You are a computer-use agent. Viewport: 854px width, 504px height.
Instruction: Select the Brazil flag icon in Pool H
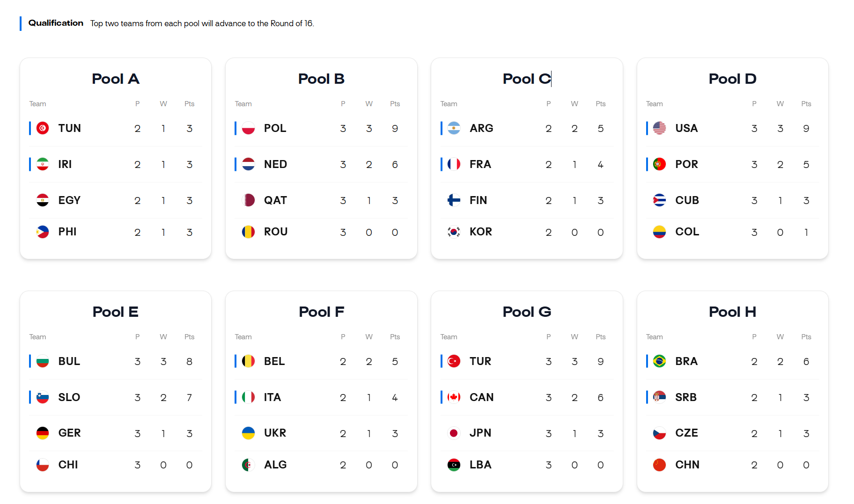(659, 361)
